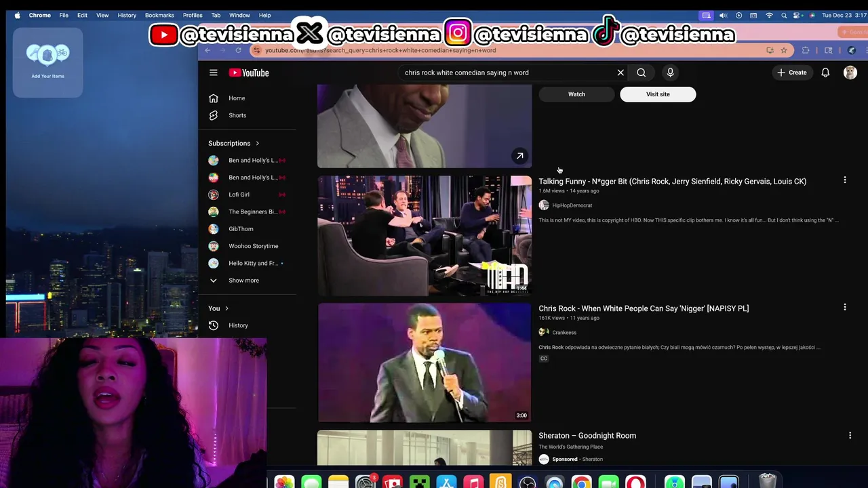Open the Window menu
The image size is (868, 488).
point(239,15)
